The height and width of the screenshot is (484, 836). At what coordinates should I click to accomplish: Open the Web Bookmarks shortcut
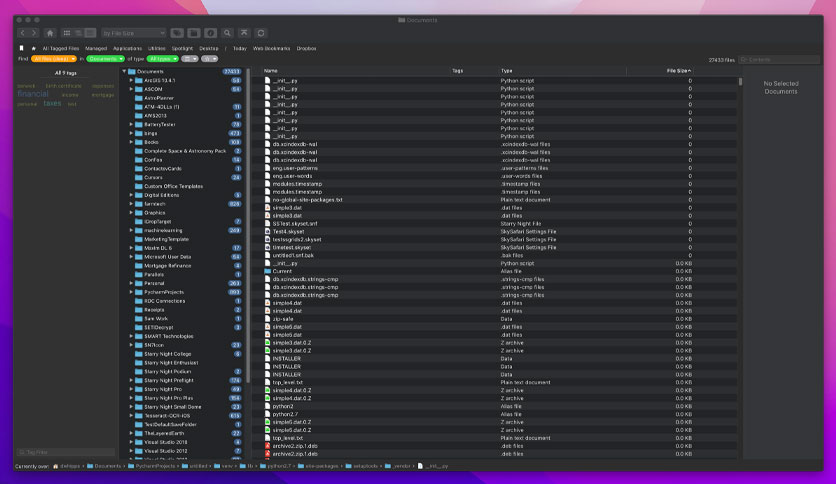[271, 49]
